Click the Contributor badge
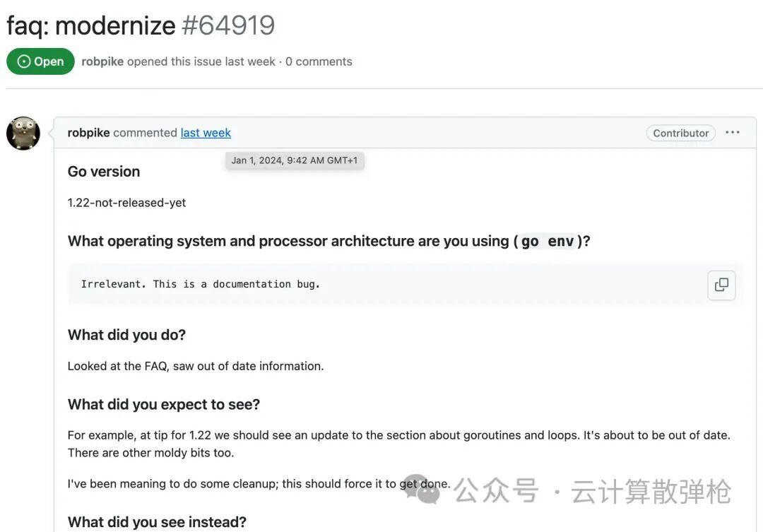Image resolution: width=763 pixels, height=532 pixels. coord(681,133)
